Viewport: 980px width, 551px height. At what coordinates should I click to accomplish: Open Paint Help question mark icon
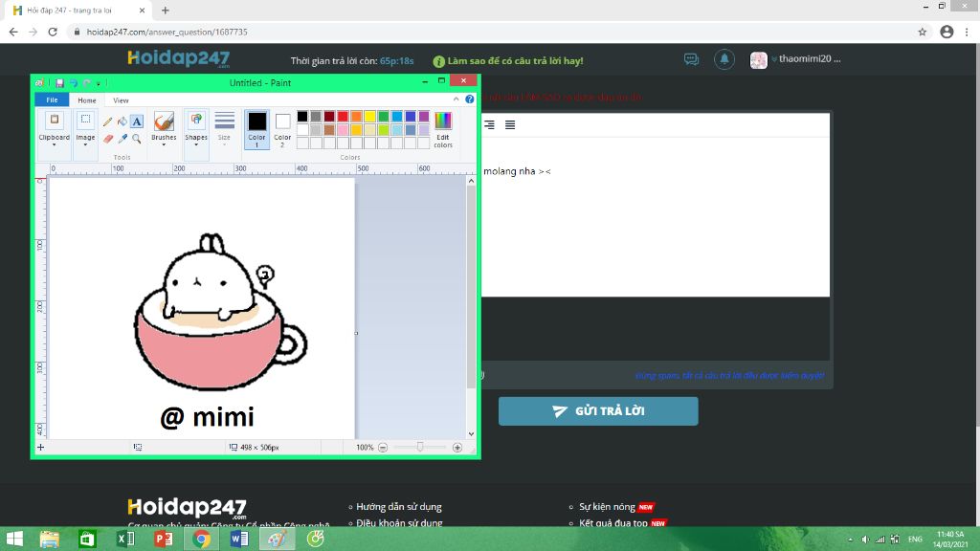[x=469, y=99]
